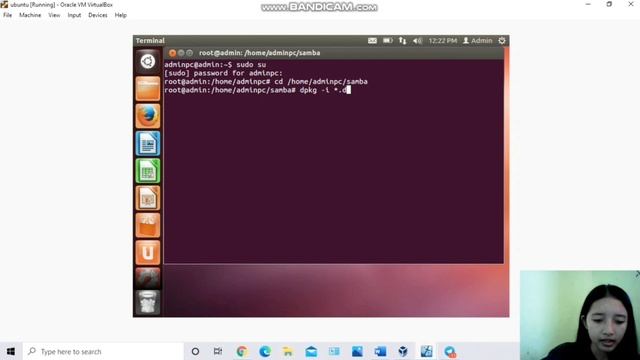Launch LibreOffice Writer from the launcher
The image size is (640, 360).
(148, 143)
